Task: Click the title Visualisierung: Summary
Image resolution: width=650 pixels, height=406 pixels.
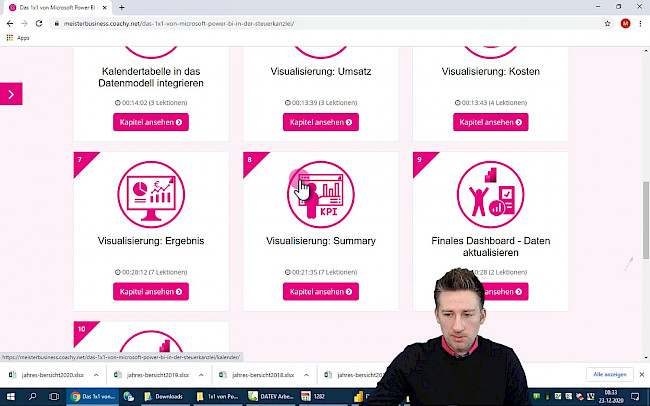Action: tap(320, 241)
